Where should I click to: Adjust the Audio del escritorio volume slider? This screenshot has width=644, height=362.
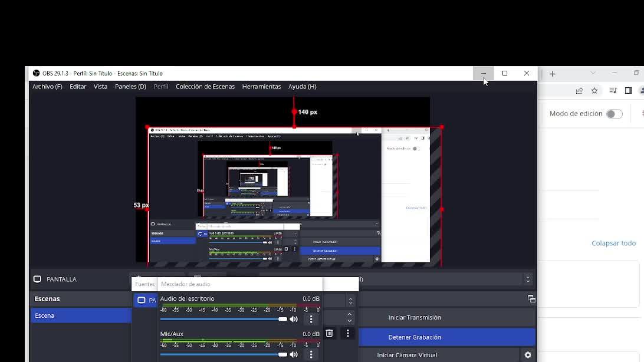pos(224,320)
